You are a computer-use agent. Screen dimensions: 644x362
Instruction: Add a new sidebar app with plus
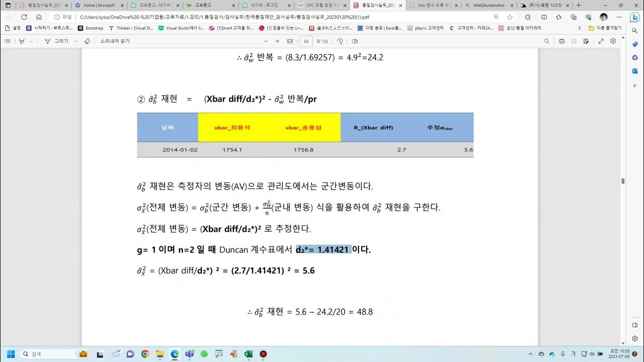pyautogui.click(x=635, y=85)
